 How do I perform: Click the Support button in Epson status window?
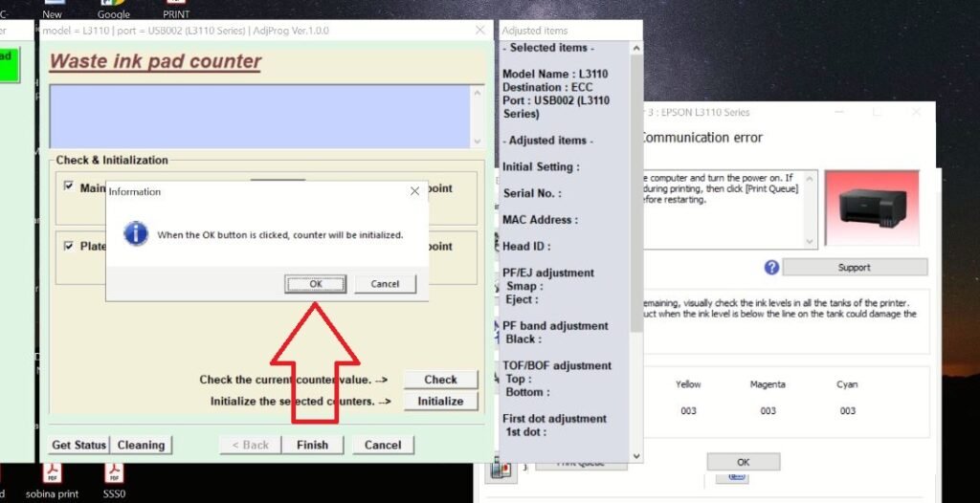(x=855, y=268)
